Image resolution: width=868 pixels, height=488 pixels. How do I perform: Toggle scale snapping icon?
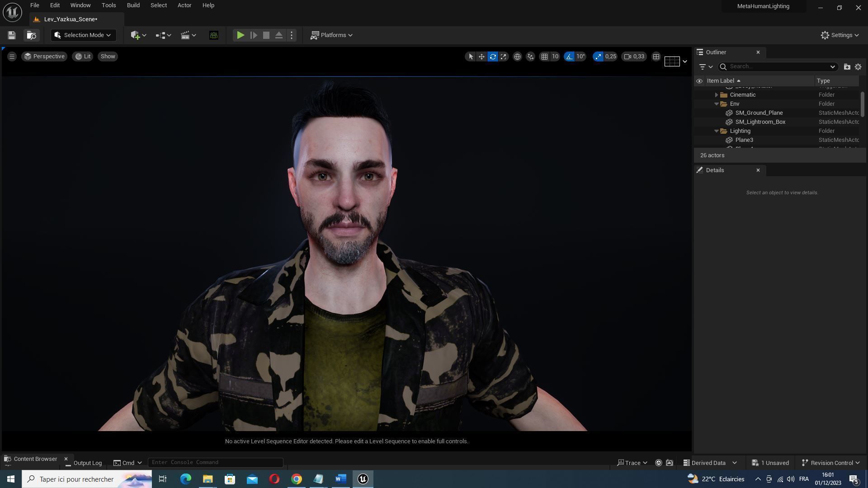(x=598, y=56)
